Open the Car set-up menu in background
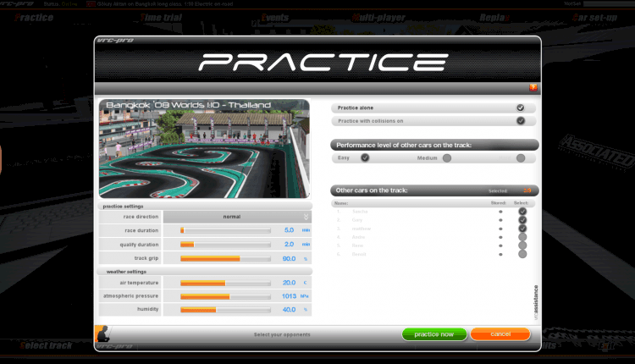The image size is (635, 364). tap(594, 18)
